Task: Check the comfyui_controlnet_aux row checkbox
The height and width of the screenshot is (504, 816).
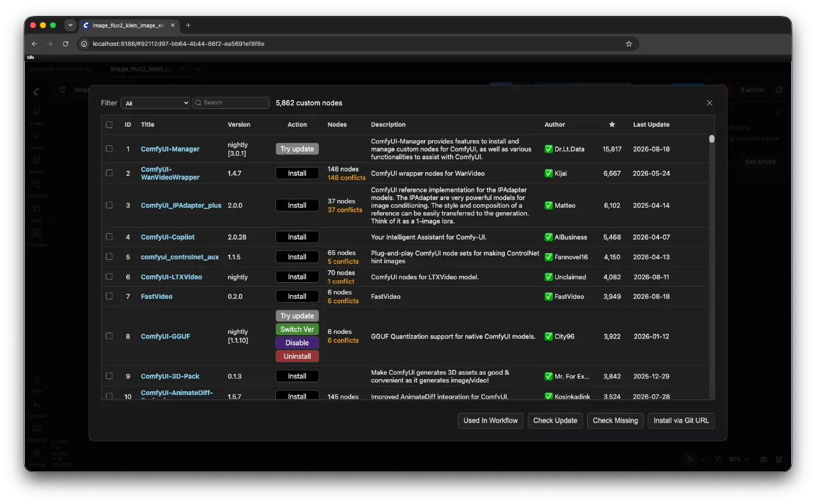Action: [x=109, y=257]
